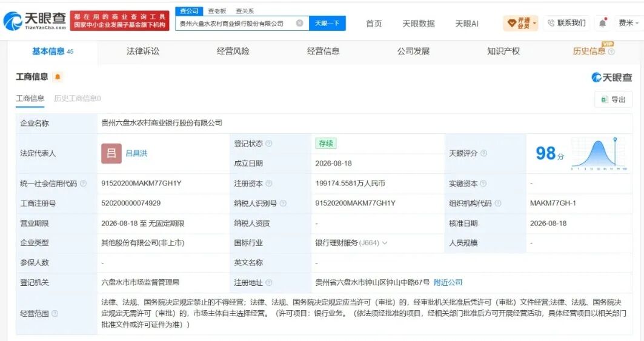Screen dimensions: 644x341
Task: Click company name 贵州六盘水农村商业银行股份有限公司 in table
Action: [x=162, y=123]
